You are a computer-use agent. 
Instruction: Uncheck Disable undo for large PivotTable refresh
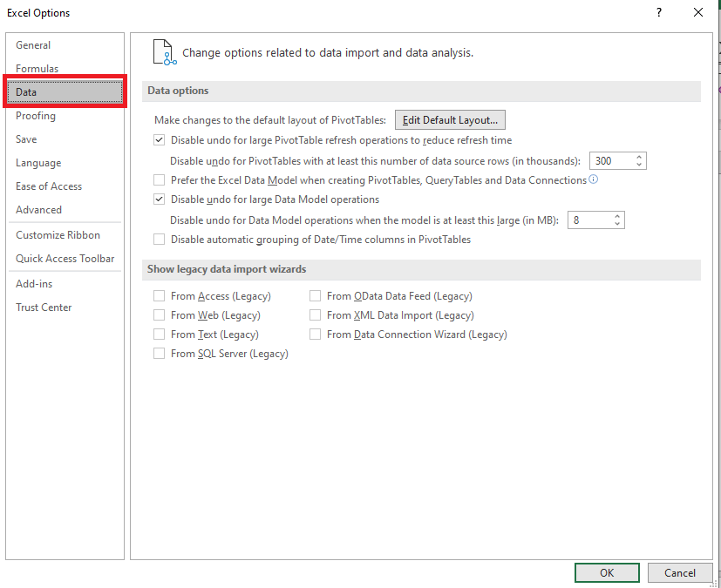[159, 140]
